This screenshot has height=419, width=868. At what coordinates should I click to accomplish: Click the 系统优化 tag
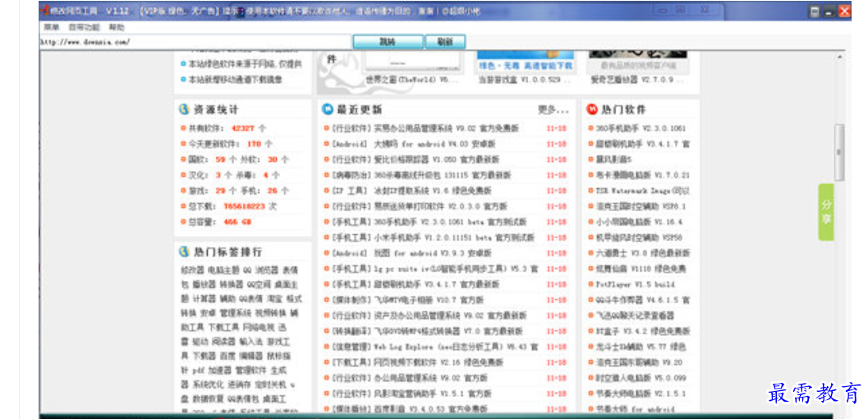[x=208, y=384]
